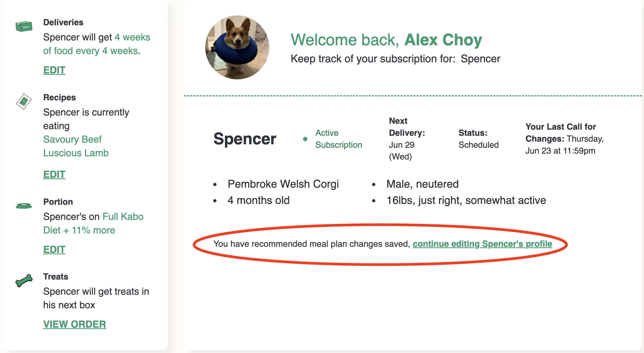The height and width of the screenshot is (353, 644).
Task: Open Spencer's corgi profile photo
Action: [237, 47]
